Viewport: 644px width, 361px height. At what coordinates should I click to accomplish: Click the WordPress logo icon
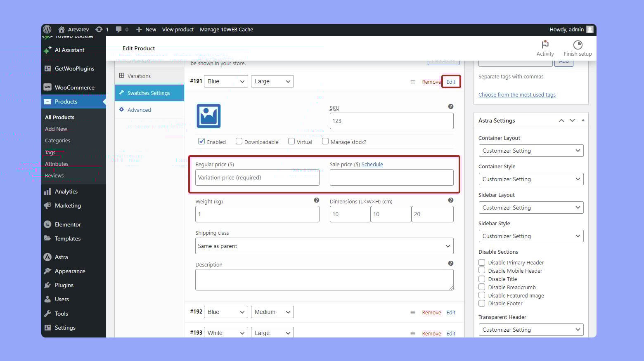click(47, 29)
